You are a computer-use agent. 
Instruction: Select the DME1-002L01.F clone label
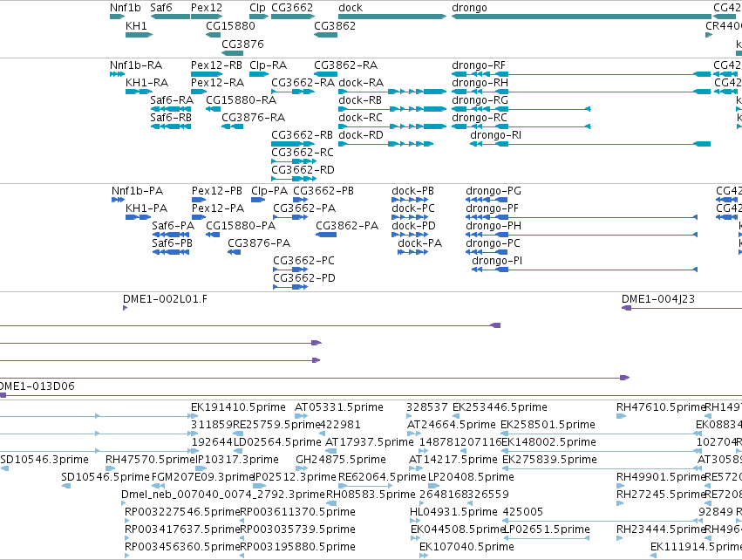click(165, 298)
